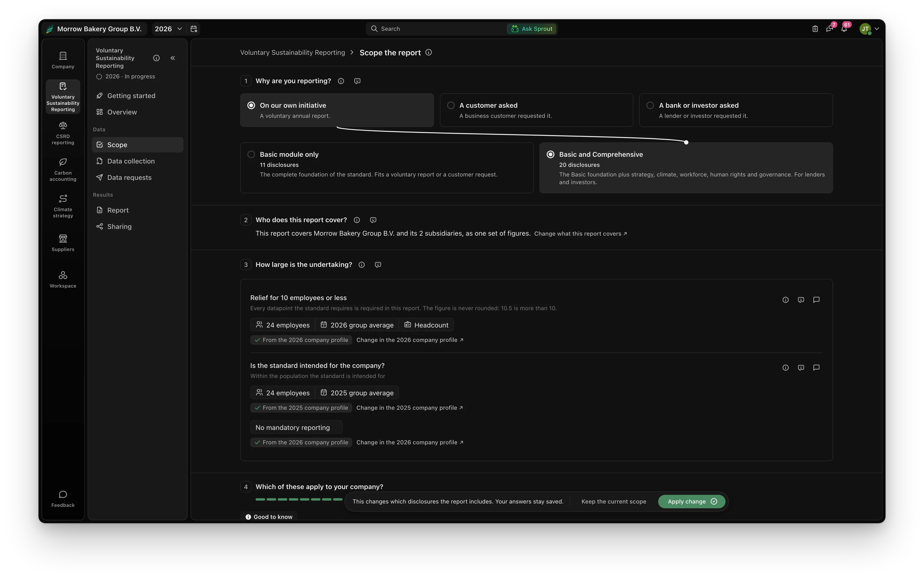Open Suppliers module

pos(63,243)
